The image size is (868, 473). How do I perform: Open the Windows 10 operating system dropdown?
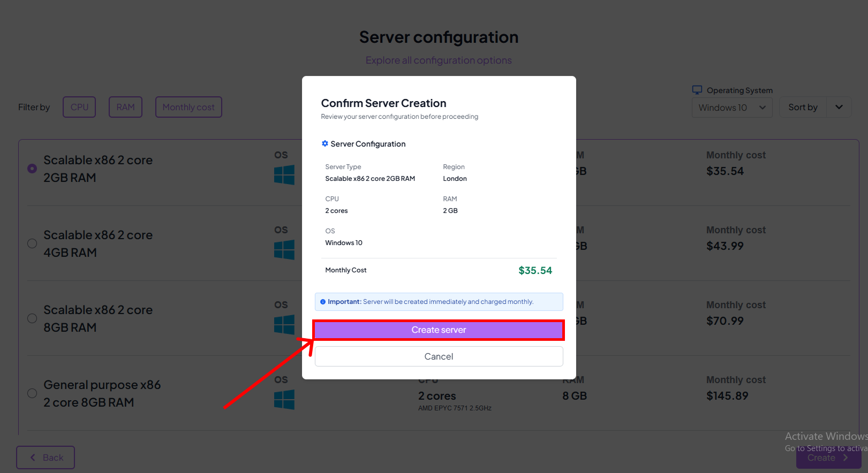731,107
